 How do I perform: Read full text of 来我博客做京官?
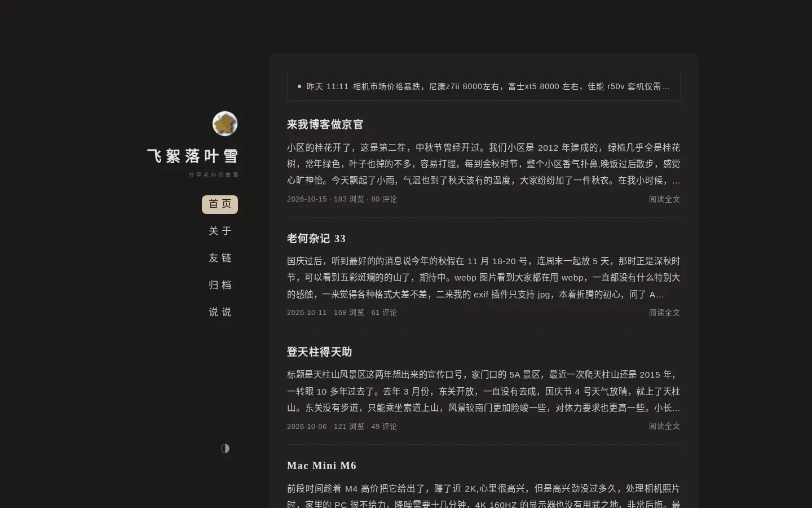click(664, 199)
